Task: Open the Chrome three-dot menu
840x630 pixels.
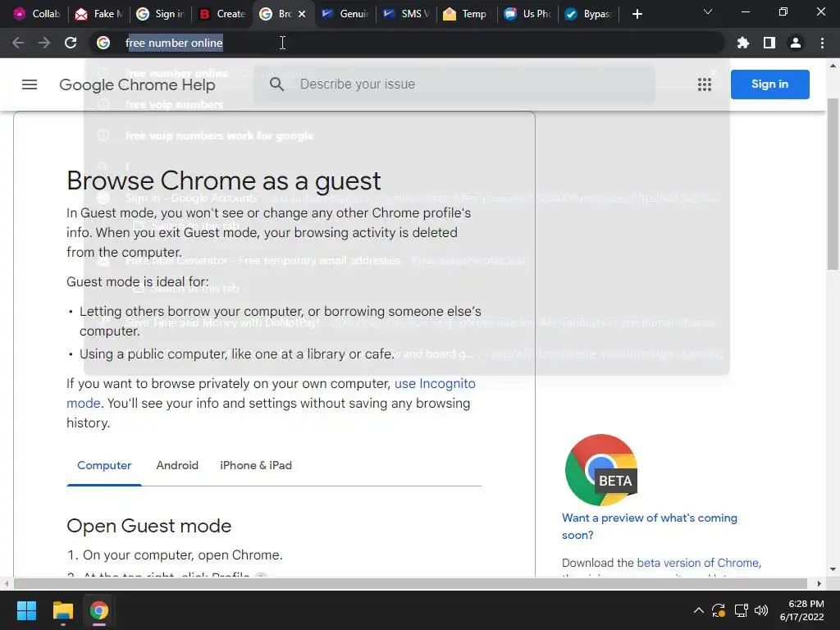Action: pos(822,43)
